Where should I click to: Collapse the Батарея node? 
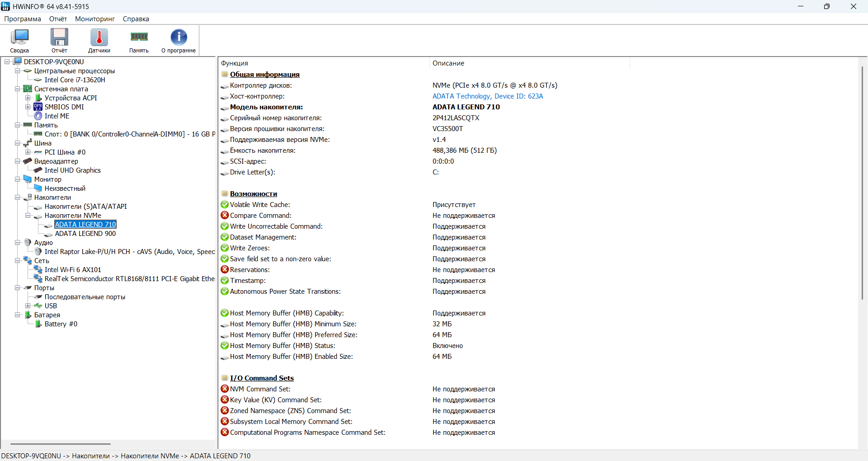(x=17, y=315)
